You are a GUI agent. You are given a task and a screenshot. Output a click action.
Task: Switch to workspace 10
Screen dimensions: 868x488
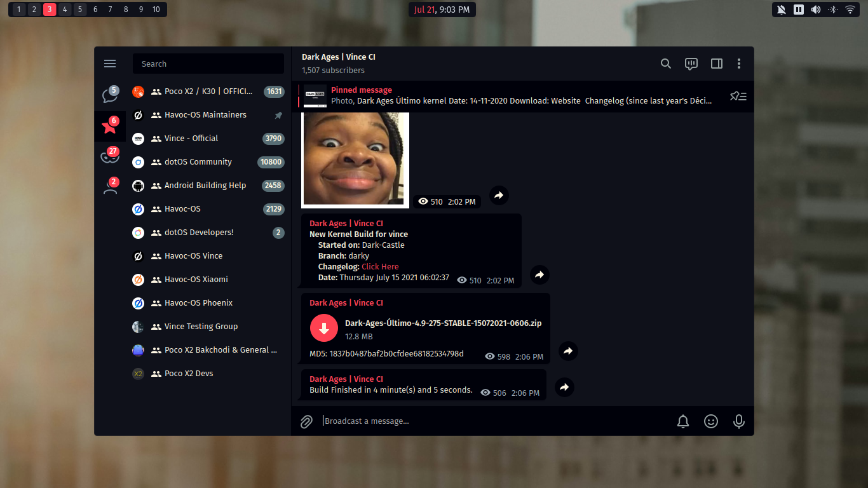pyautogui.click(x=156, y=10)
